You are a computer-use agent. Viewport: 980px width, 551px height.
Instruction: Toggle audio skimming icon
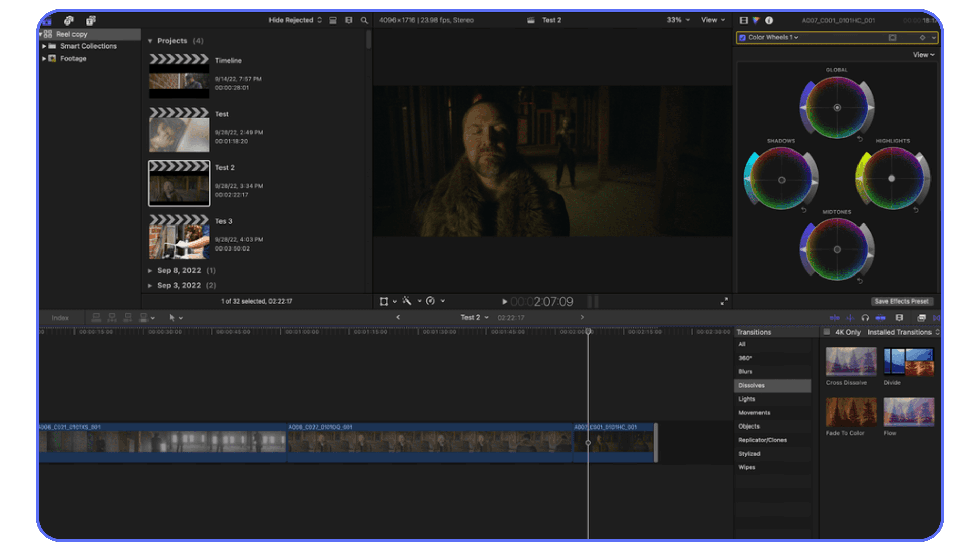pos(850,318)
